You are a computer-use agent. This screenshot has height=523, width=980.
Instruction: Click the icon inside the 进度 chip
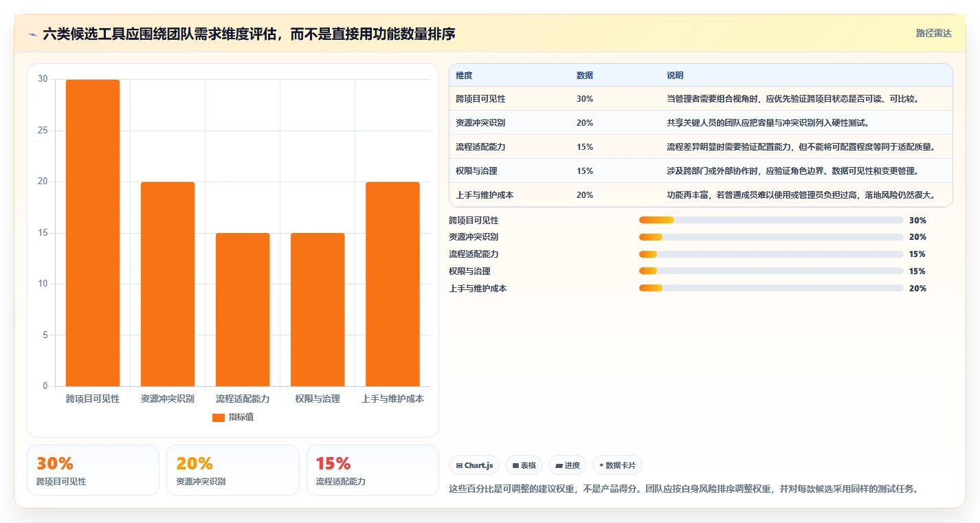click(x=559, y=466)
